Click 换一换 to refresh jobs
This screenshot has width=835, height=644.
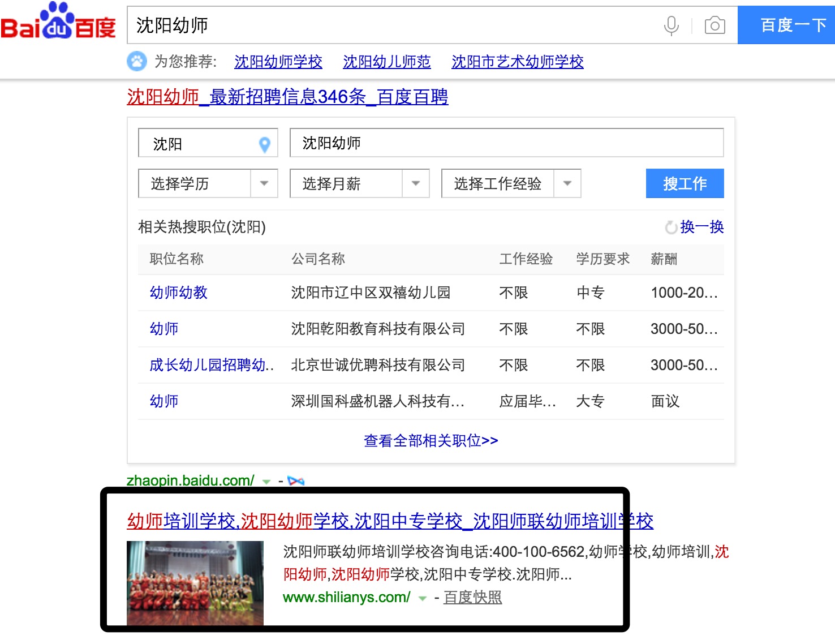[x=702, y=227]
